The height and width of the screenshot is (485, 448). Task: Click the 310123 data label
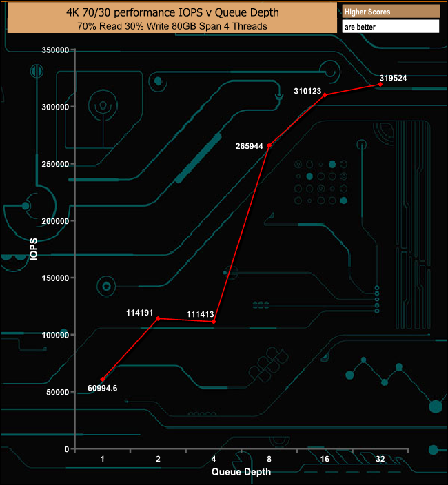(x=307, y=91)
